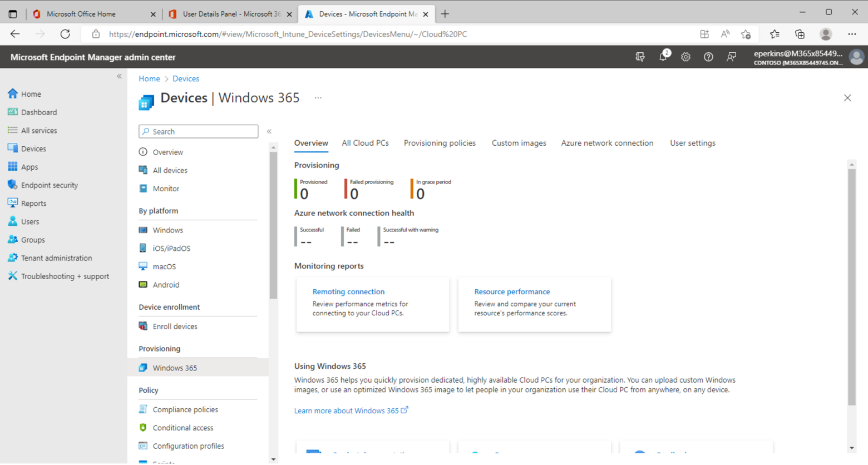Open Tenant administration in the sidebar

(50, 258)
